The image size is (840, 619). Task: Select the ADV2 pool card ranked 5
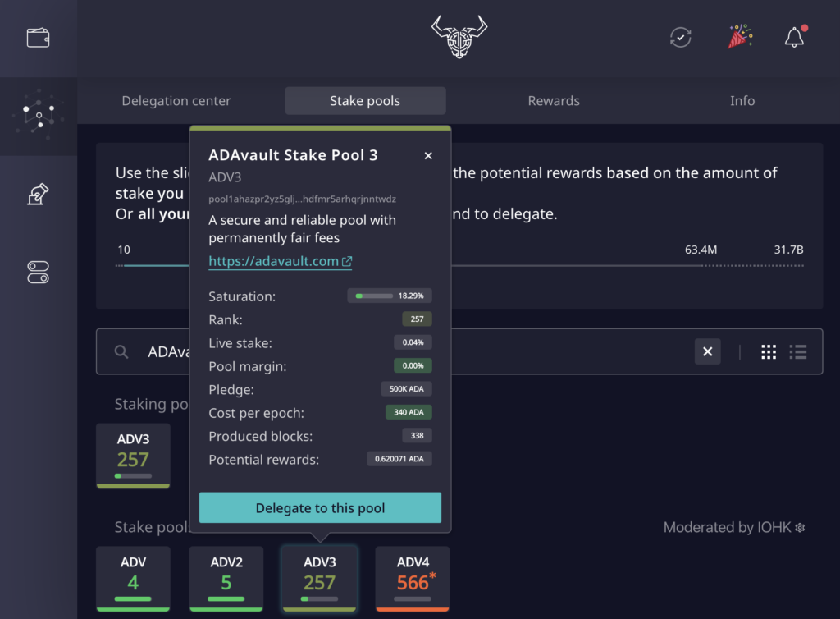pos(226,579)
